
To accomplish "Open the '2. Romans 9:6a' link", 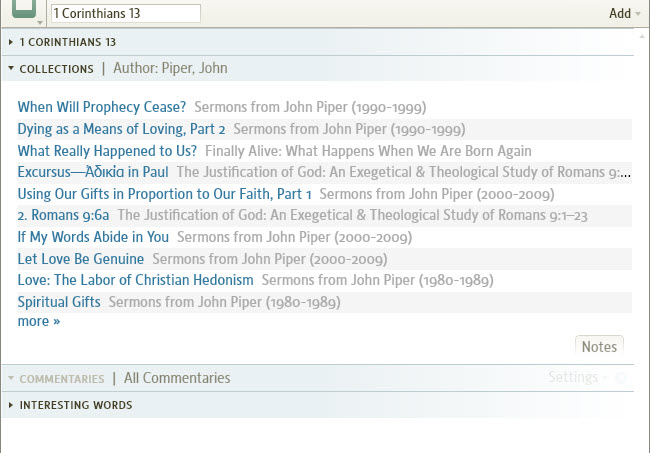I will pyautogui.click(x=63, y=215).
